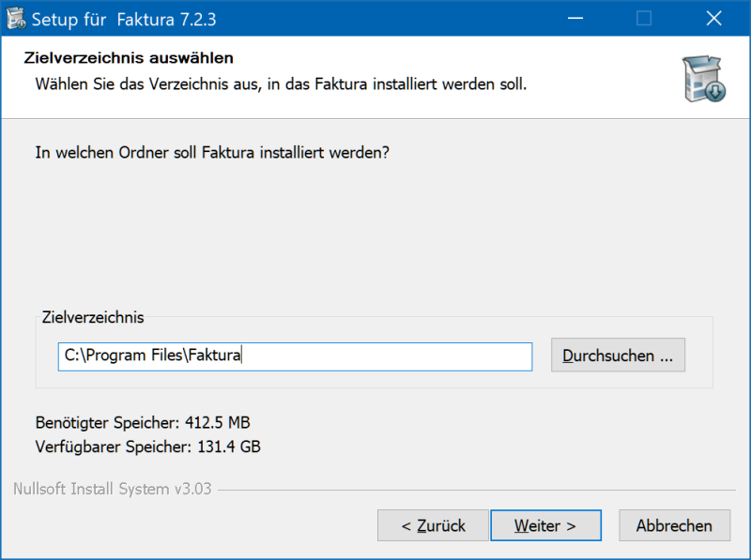
Task: Click the 'Zielverzeichnis' group box label
Action: coord(94,318)
